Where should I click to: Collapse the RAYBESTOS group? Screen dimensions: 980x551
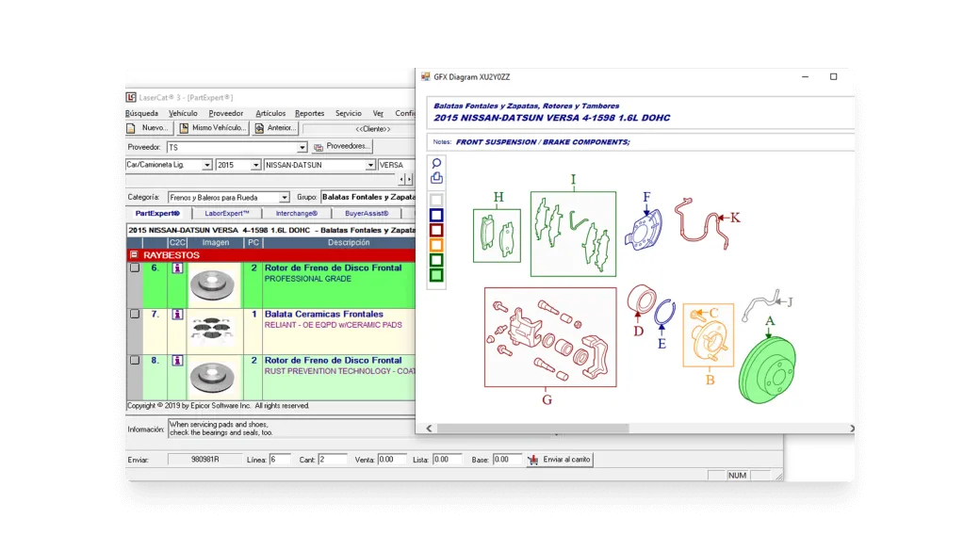(134, 255)
